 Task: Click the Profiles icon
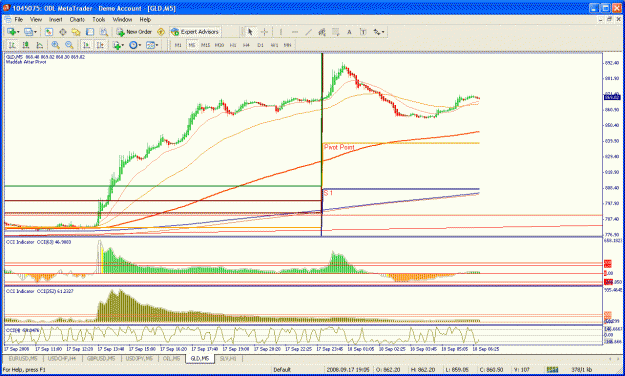28,32
